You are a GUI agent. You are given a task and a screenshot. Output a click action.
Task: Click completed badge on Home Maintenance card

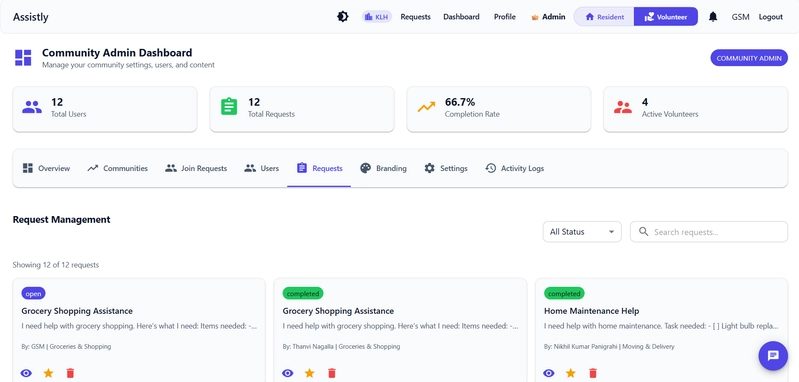564,293
